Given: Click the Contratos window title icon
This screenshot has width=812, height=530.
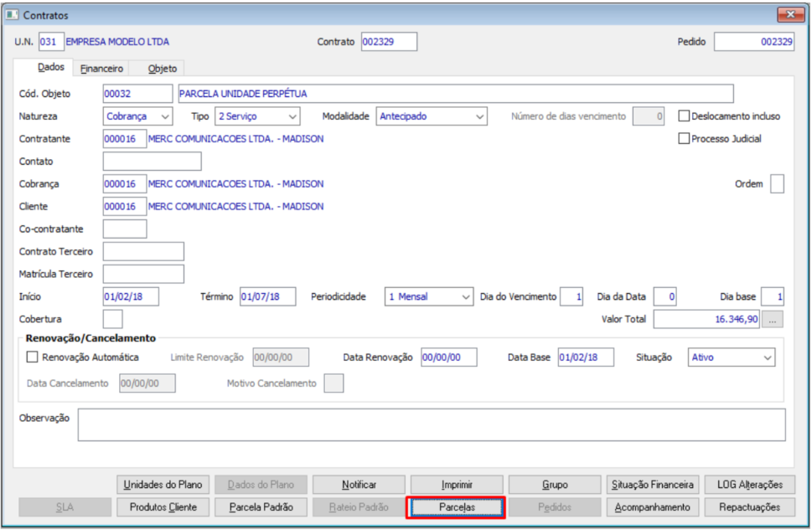Looking at the screenshot, I should coord(12,14).
